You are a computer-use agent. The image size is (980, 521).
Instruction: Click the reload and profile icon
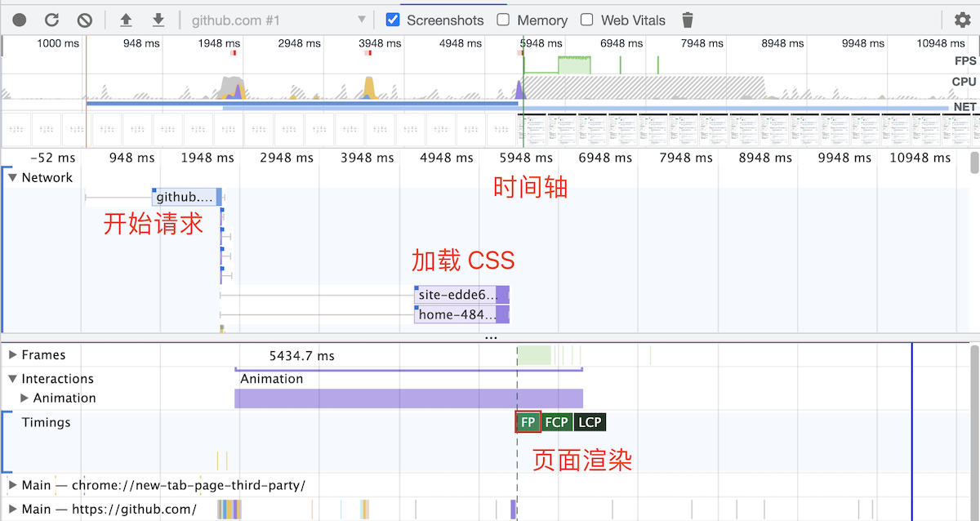coord(51,20)
